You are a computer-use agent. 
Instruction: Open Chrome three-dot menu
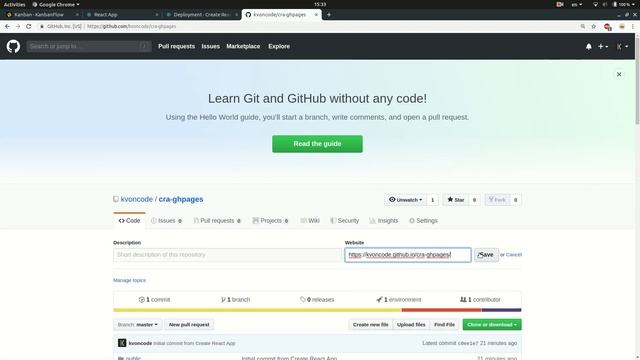633,26
